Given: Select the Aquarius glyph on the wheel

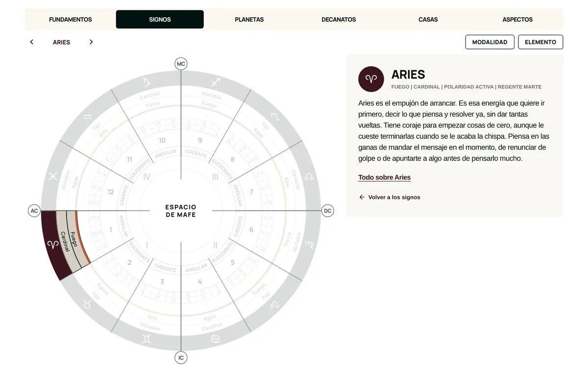Looking at the screenshot, I should 87,117.
